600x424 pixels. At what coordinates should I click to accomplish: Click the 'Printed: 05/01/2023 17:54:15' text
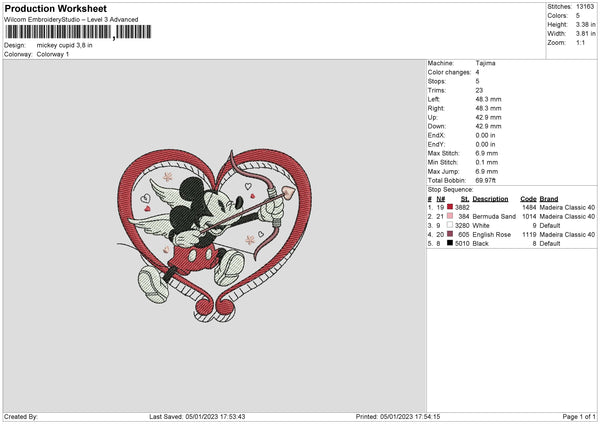pyautogui.click(x=398, y=417)
